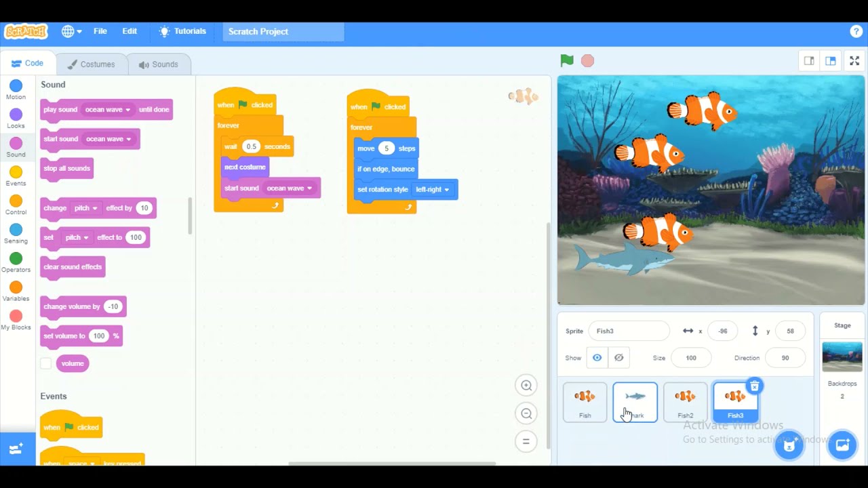This screenshot has height=488, width=868.
Task: Open Tutorials
Action: tap(182, 31)
